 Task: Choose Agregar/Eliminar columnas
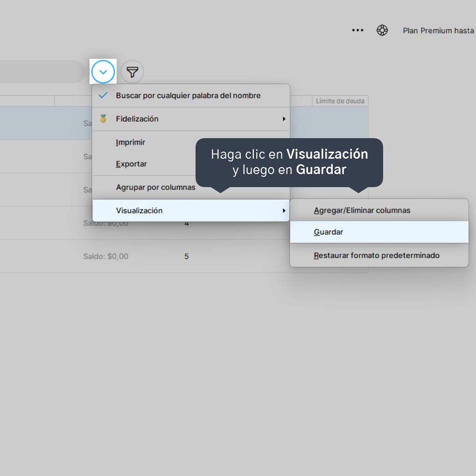click(379, 210)
